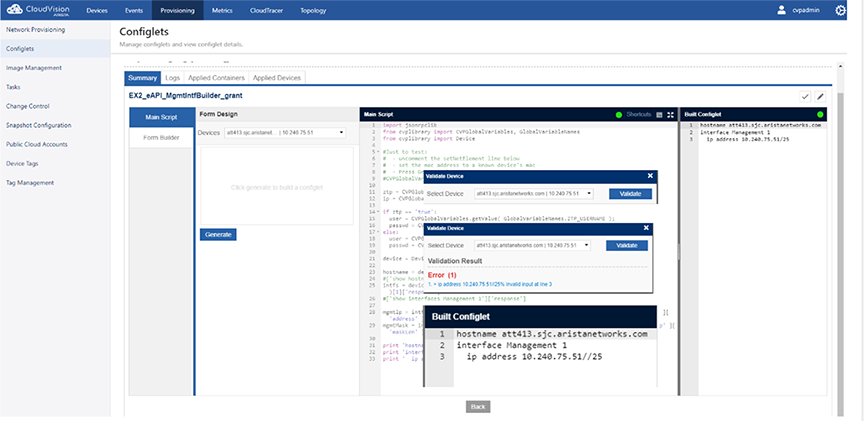Close the Validate Device dialog showing Validation Result
864x421 pixels.
pos(646,228)
